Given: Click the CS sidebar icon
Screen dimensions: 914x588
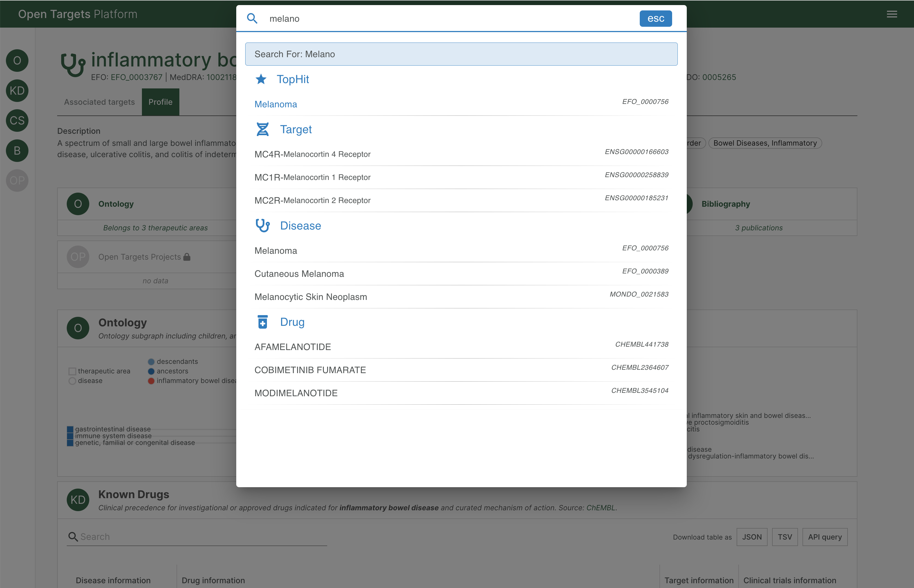Looking at the screenshot, I should [17, 120].
